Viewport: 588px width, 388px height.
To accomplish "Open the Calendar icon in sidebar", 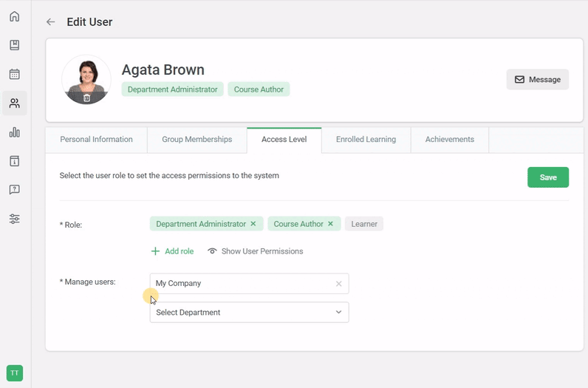I will [15, 74].
